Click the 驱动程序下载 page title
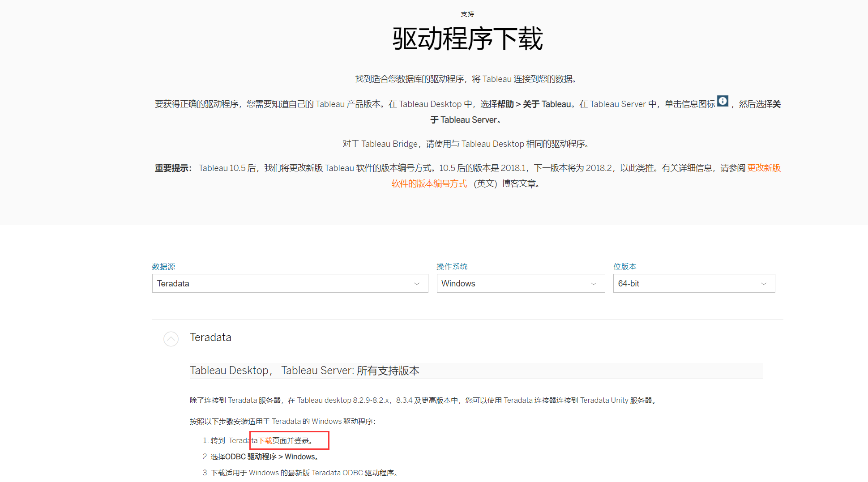The image size is (868, 482). [x=467, y=39]
